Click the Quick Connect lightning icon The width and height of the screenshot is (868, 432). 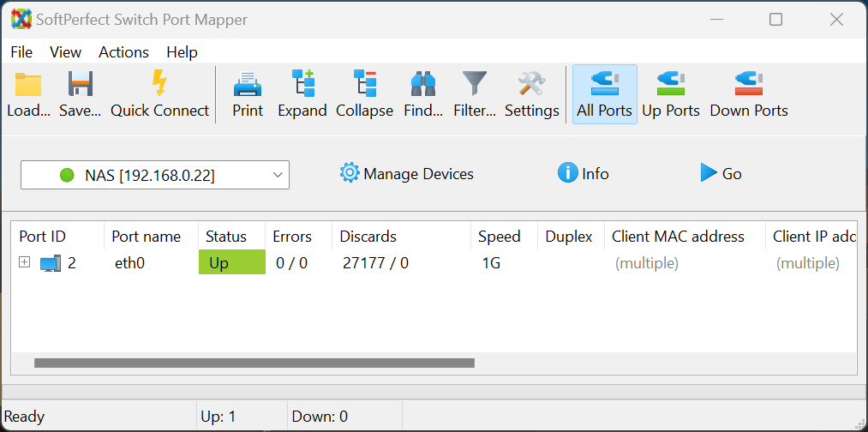point(159,84)
